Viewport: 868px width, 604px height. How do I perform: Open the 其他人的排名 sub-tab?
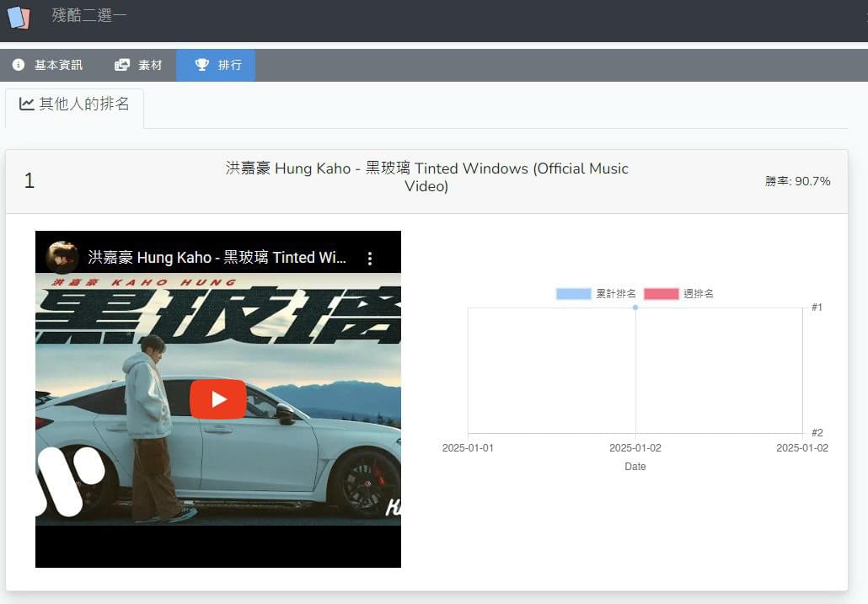coord(75,109)
